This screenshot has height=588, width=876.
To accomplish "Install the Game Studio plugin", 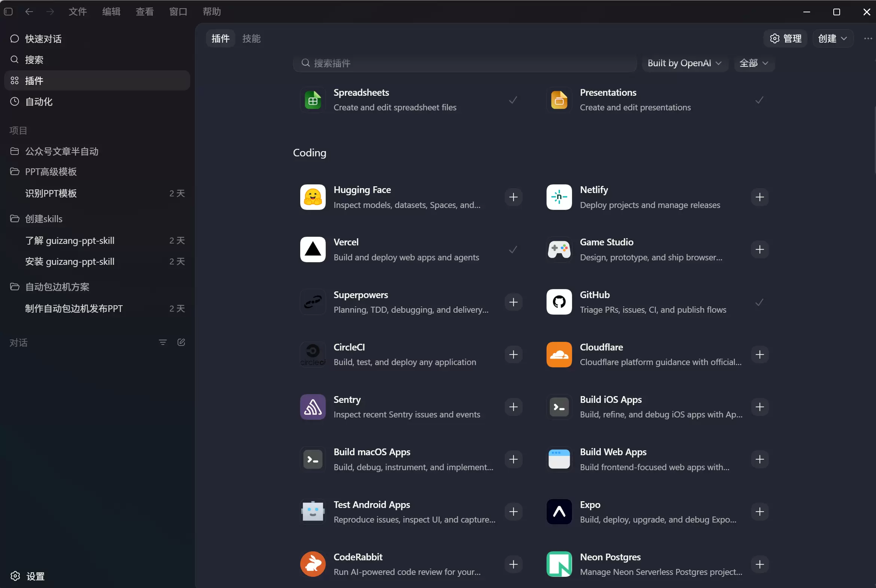I will click(x=760, y=250).
